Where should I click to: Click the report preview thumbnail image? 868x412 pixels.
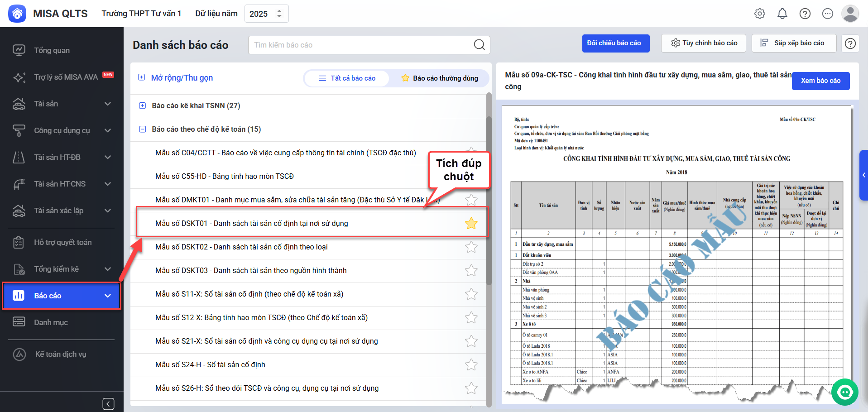677,254
